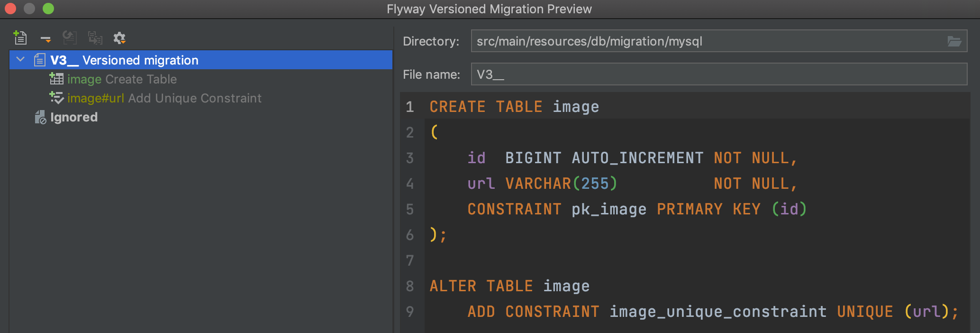Image resolution: width=980 pixels, height=333 pixels.
Task: Click the CREATE TABLE image code line
Action: coord(514,107)
